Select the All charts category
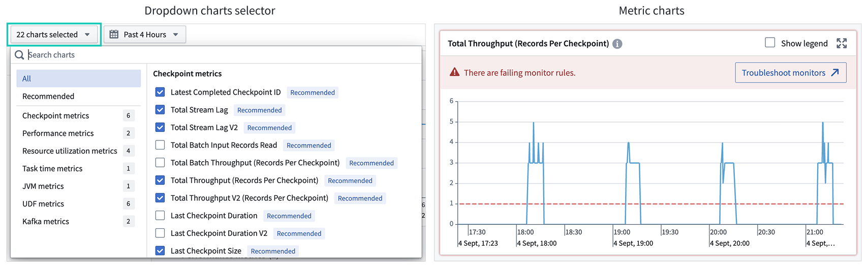 [78, 79]
